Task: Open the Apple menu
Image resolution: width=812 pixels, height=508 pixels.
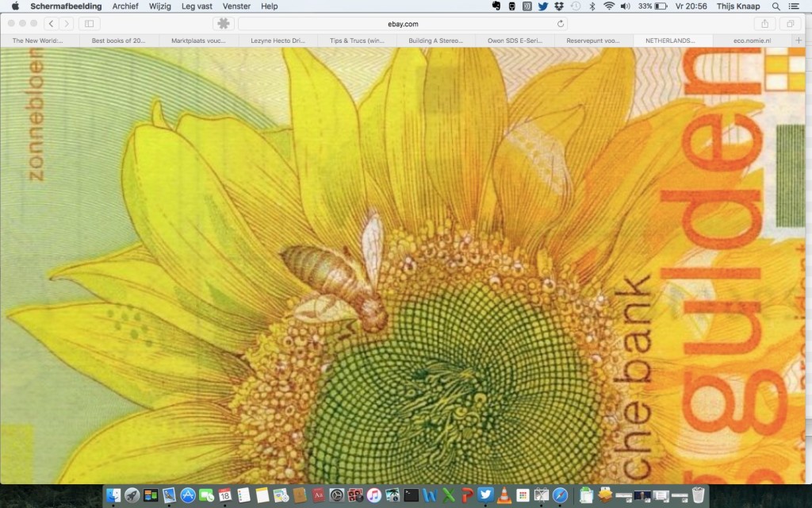Action: click(x=15, y=6)
